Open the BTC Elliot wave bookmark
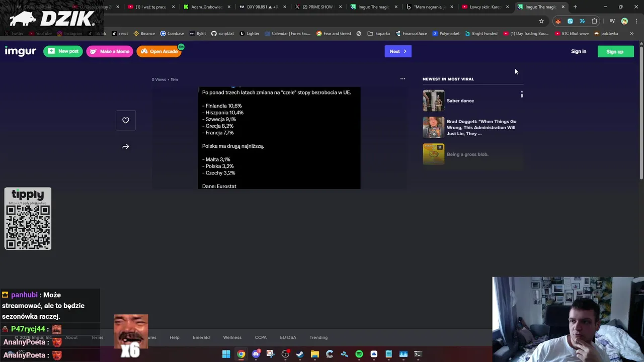 pos(572,34)
